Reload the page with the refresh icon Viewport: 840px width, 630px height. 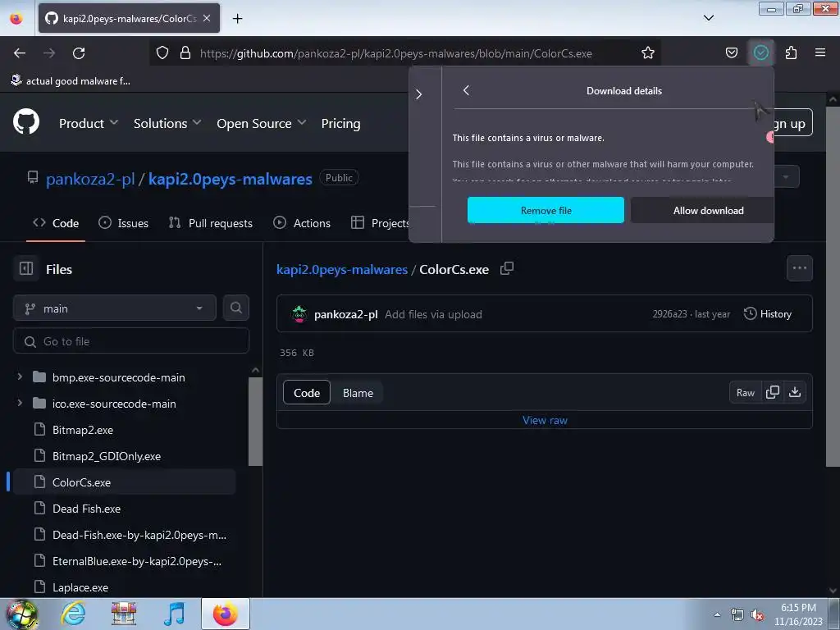(x=79, y=53)
